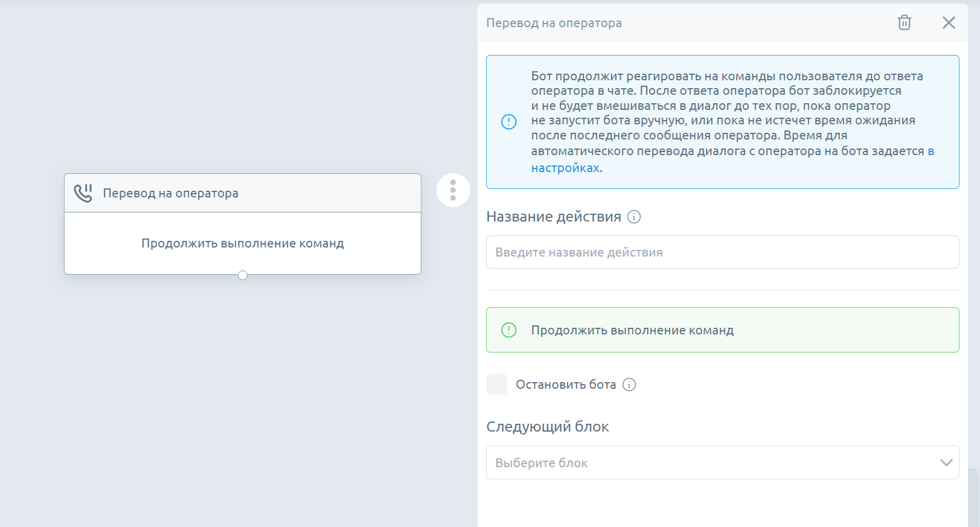Click Продолжить выполнение команд inside the canvas block
Viewport: 980px width, 527px height.
tap(242, 243)
